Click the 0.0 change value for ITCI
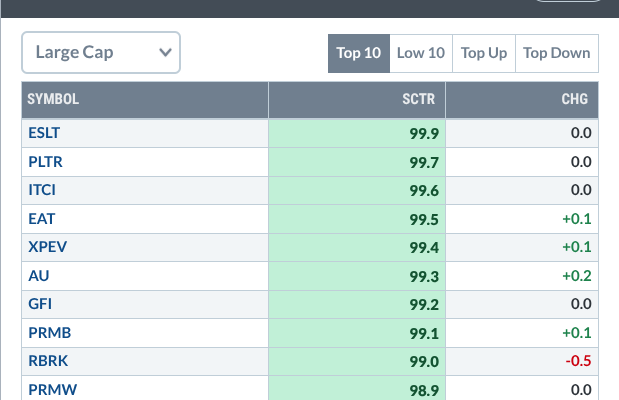The width and height of the screenshot is (619, 400). click(x=581, y=190)
